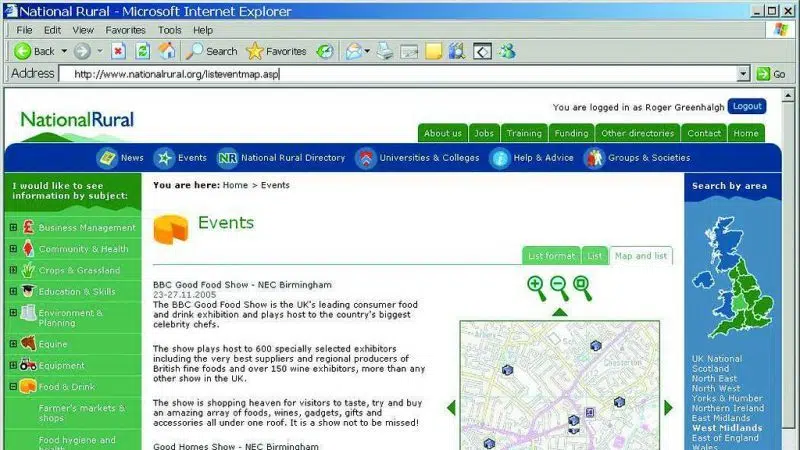Pan the map right with arrow
Screen dimensions: 800x450
click(668, 408)
